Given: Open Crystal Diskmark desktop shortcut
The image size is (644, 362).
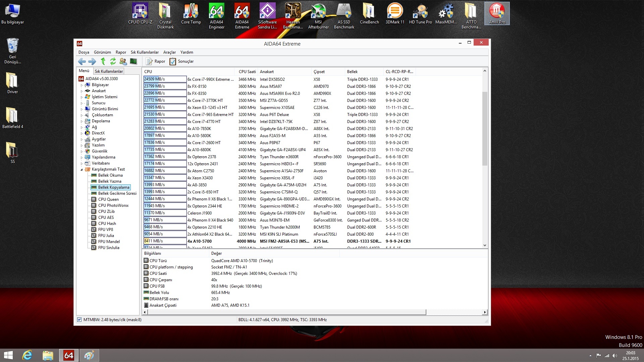Looking at the screenshot, I should [x=165, y=16].
